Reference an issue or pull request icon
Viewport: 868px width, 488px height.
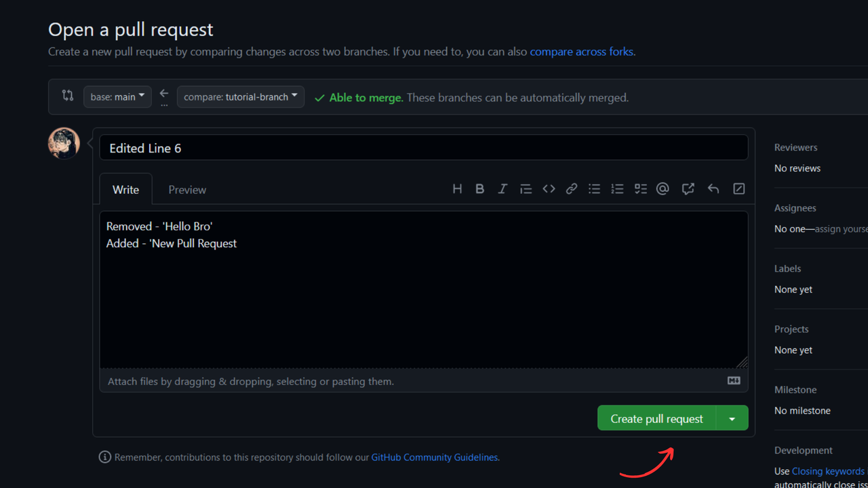coord(688,189)
